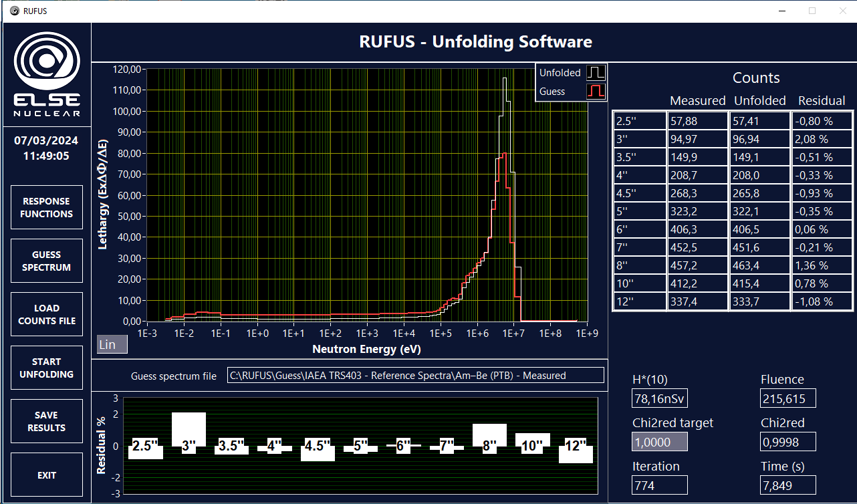Maximize the RUFUS window

coord(812,11)
